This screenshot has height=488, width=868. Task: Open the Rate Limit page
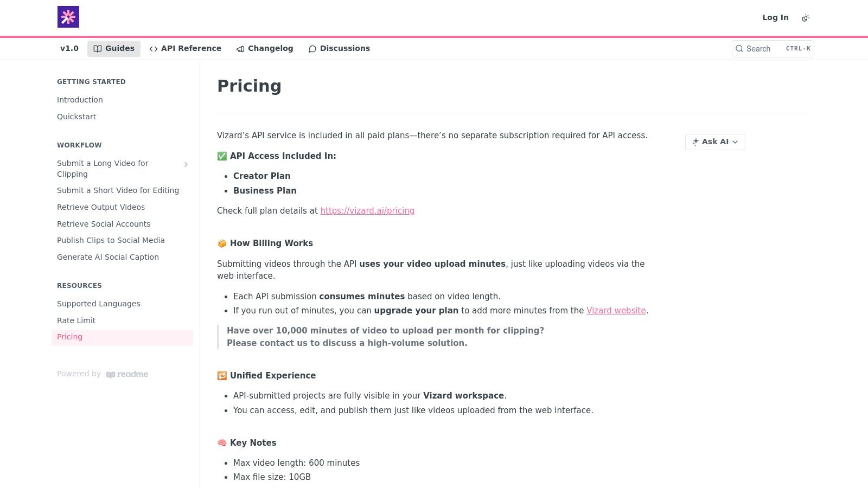click(x=76, y=320)
